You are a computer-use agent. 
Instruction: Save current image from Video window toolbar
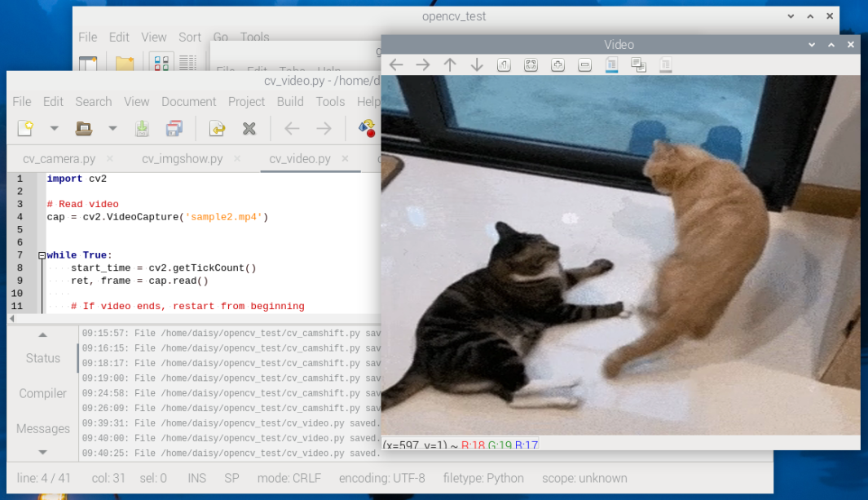pyautogui.click(x=612, y=64)
